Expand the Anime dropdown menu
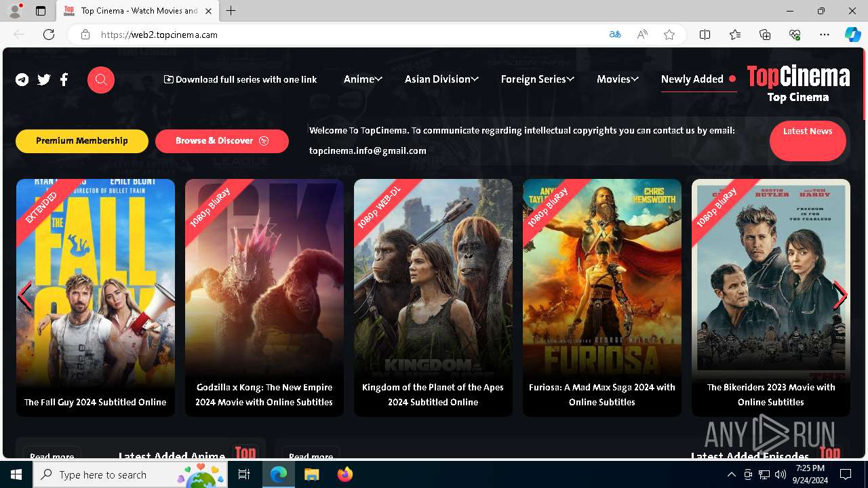The height and width of the screenshot is (488, 868). pos(363,79)
